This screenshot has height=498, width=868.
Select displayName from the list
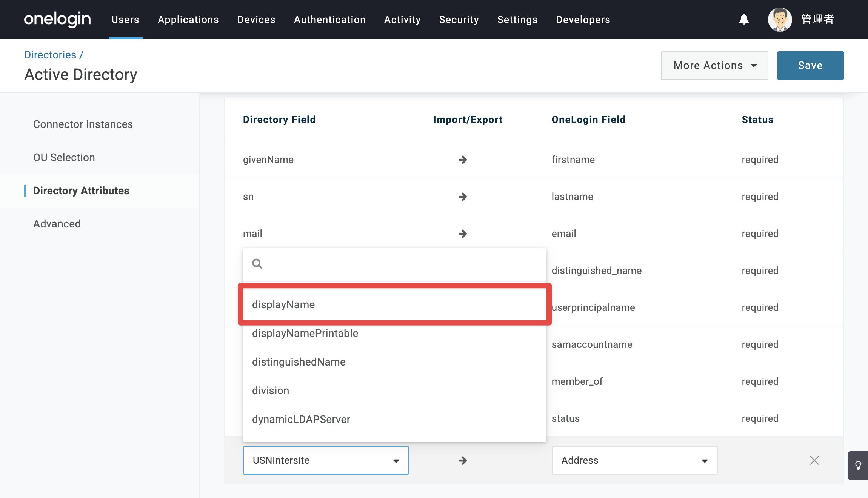click(395, 304)
